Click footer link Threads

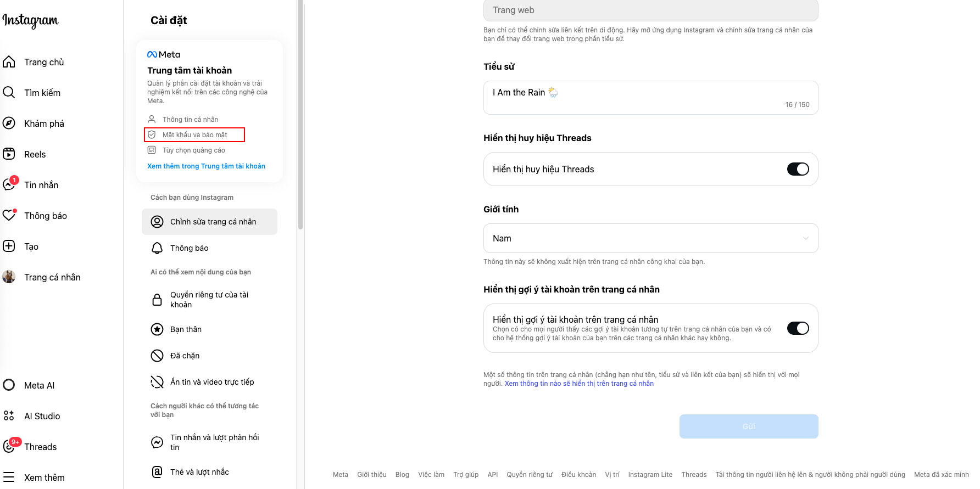tap(694, 475)
